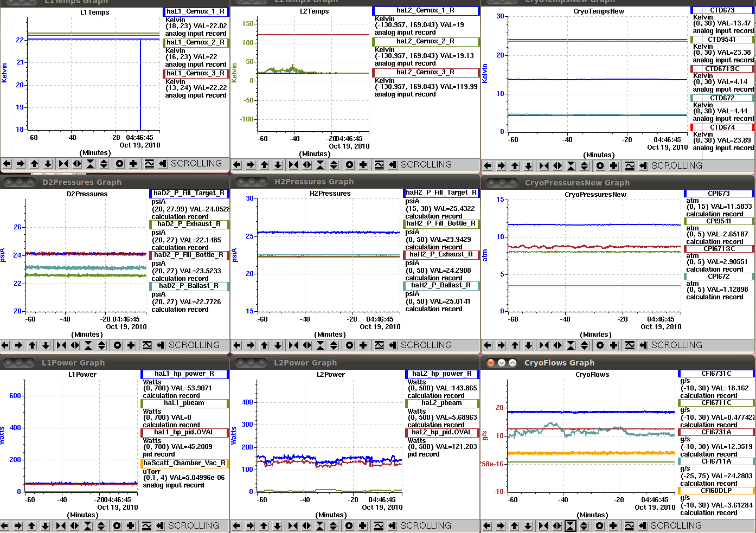Screen dimensions: 756x533
Task: Click the horizontal bowtie zoom icon in the CryoPressuresNew toolbar
Action: tap(544, 345)
